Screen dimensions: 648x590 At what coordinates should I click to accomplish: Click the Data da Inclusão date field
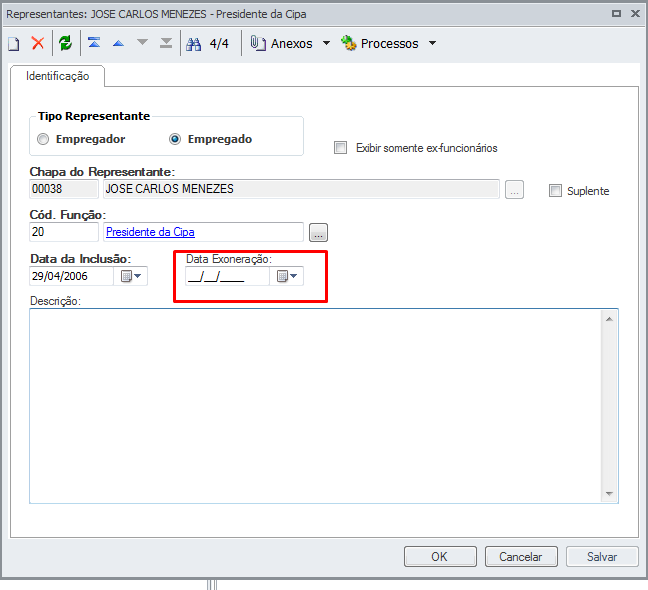(71, 276)
